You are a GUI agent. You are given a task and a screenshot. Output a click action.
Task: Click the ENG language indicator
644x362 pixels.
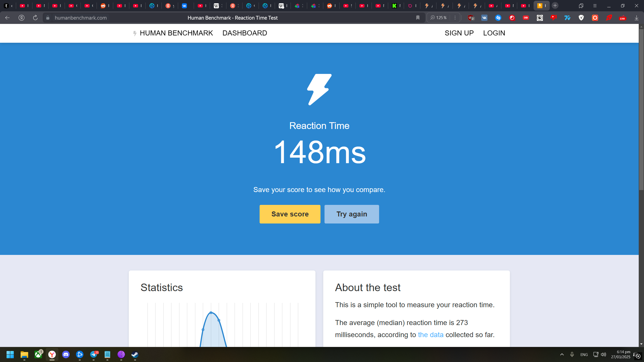[584, 354]
